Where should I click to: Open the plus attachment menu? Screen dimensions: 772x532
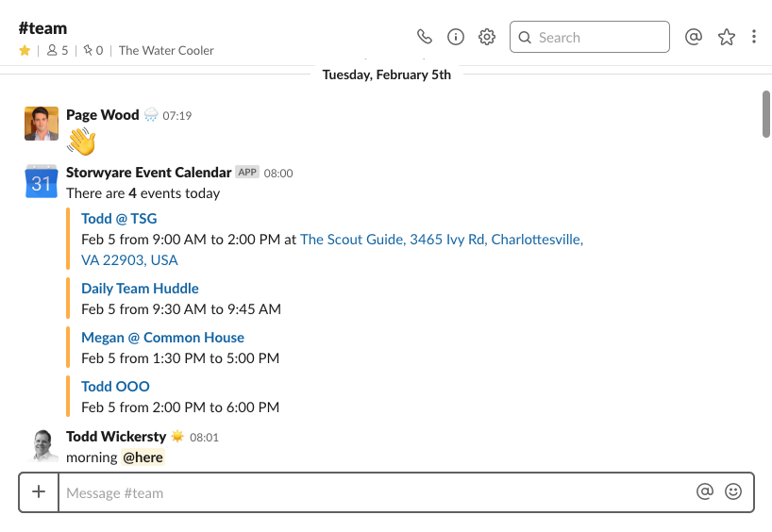point(39,491)
